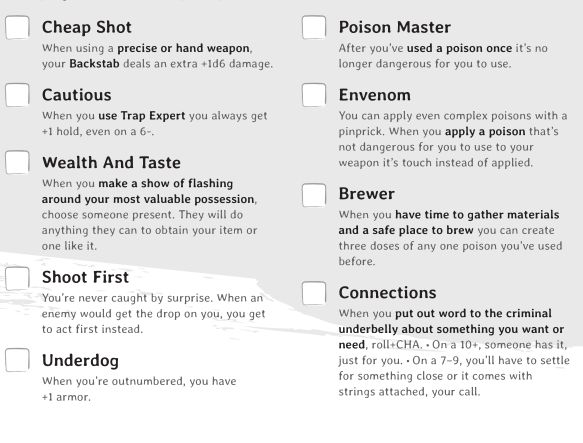Click the bold 'use Trap Expert' text
583x443 pixels.
(142, 116)
